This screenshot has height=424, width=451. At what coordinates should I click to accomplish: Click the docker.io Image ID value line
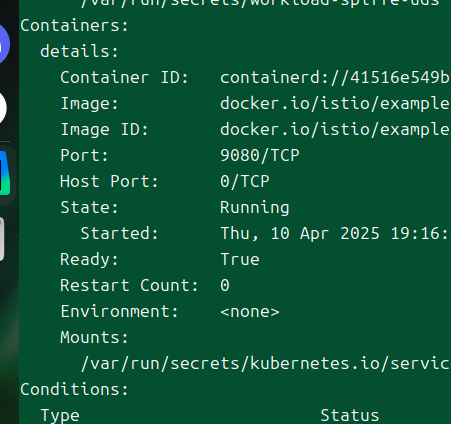point(335,130)
